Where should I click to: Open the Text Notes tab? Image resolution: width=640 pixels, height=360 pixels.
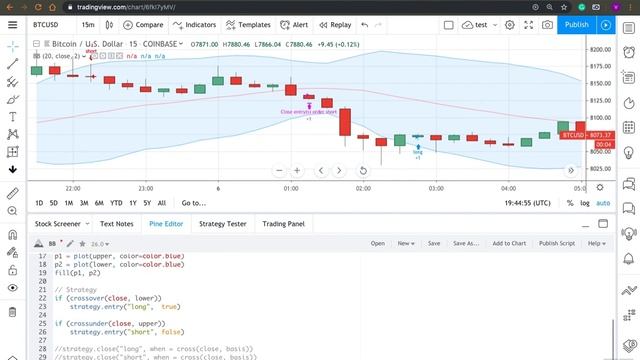tap(117, 224)
